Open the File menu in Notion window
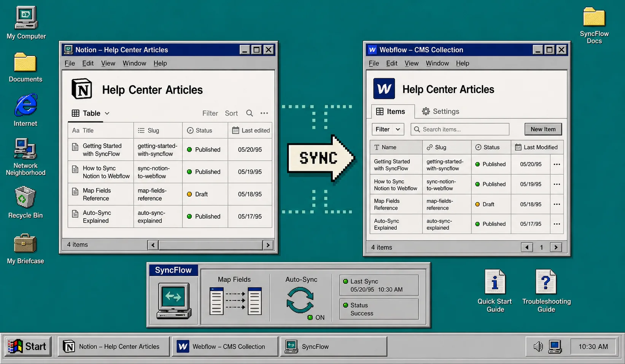The image size is (625, 364). (70, 63)
